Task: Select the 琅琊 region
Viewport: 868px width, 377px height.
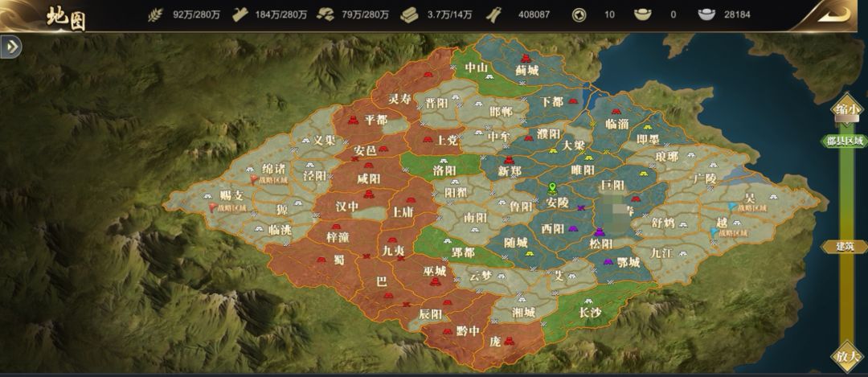Action: tap(666, 157)
